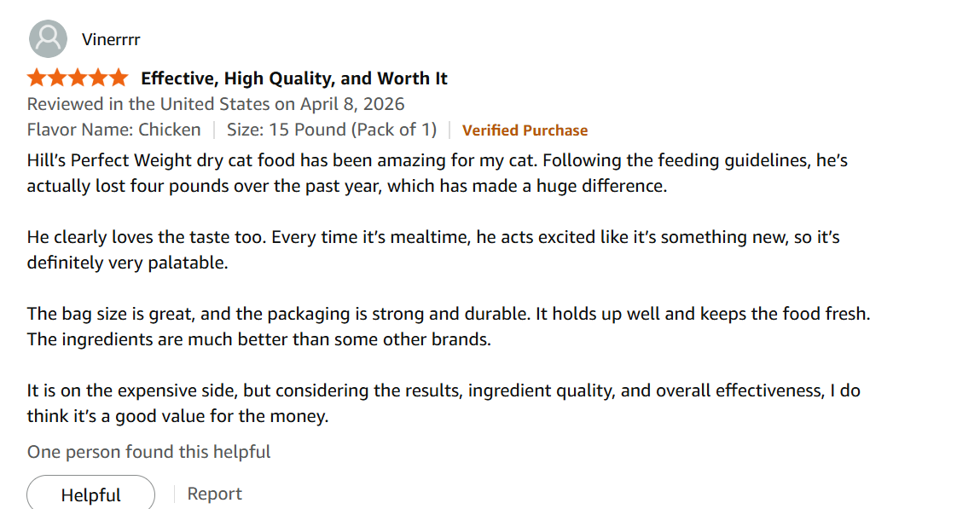The width and height of the screenshot is (980, 509).
Task: Click the sentence "The ingredients are much better"
Action: pos(259,339)
